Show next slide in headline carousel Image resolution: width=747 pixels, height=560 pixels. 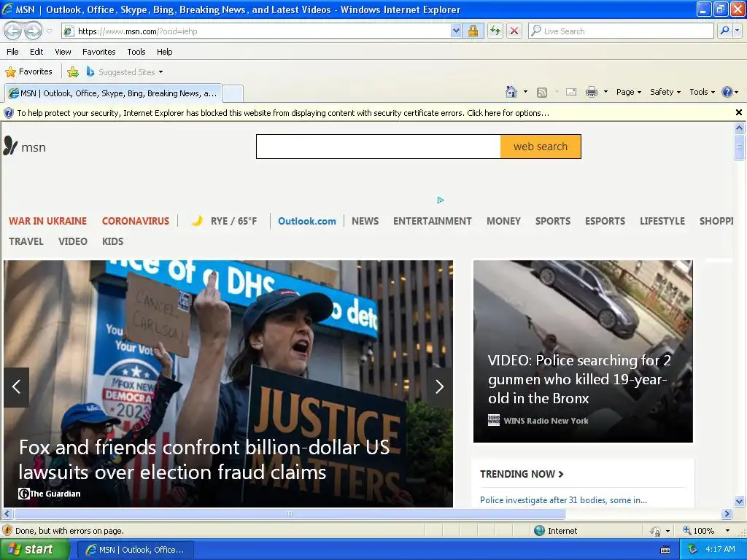pos(440,386)
